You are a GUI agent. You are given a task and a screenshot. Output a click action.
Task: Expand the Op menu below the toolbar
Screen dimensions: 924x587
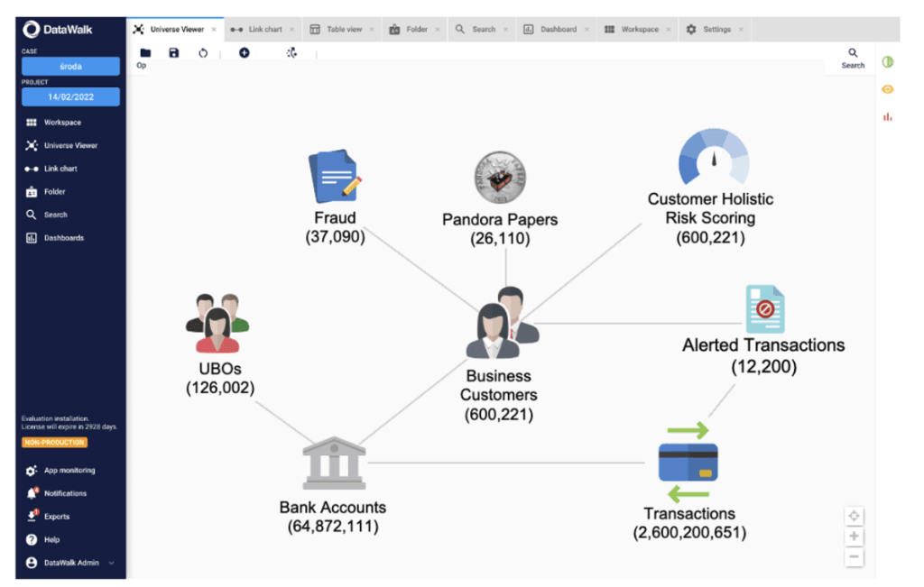click(141, 66)
